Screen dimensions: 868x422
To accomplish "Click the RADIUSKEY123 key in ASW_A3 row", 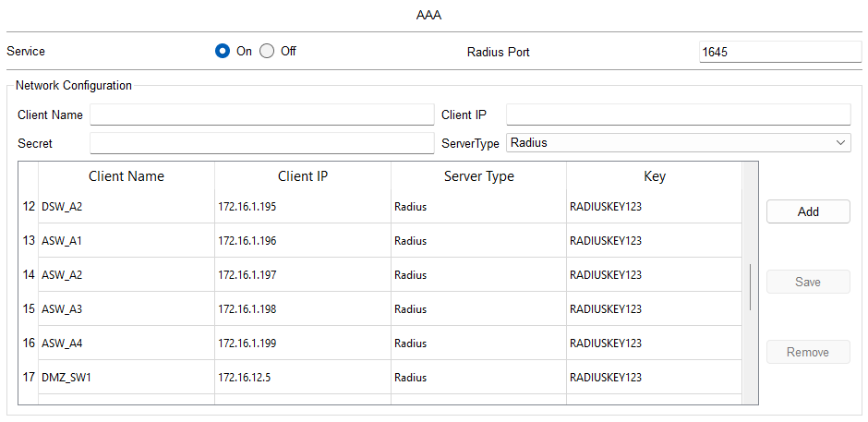I will pyautogui.click(x=655, y=308).
